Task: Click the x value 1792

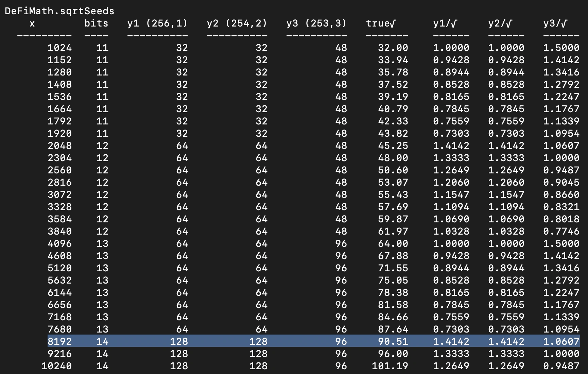Action: point(59,121)
